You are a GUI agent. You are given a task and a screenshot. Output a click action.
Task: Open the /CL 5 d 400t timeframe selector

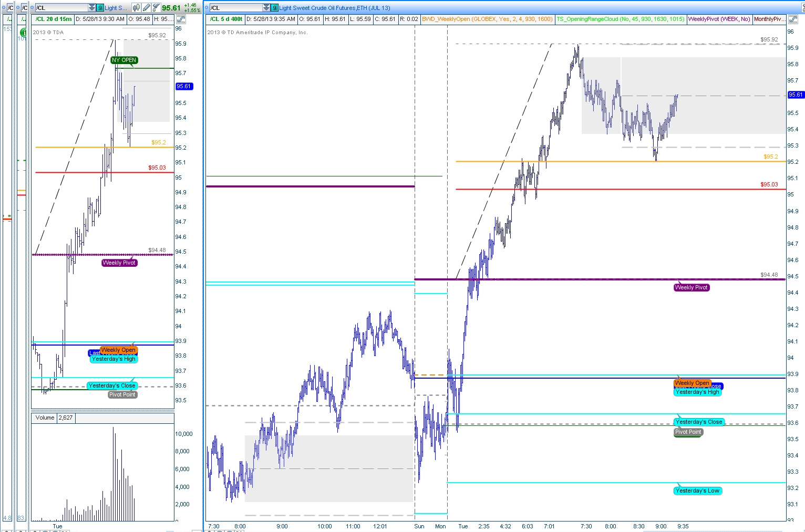click(226, 19)
